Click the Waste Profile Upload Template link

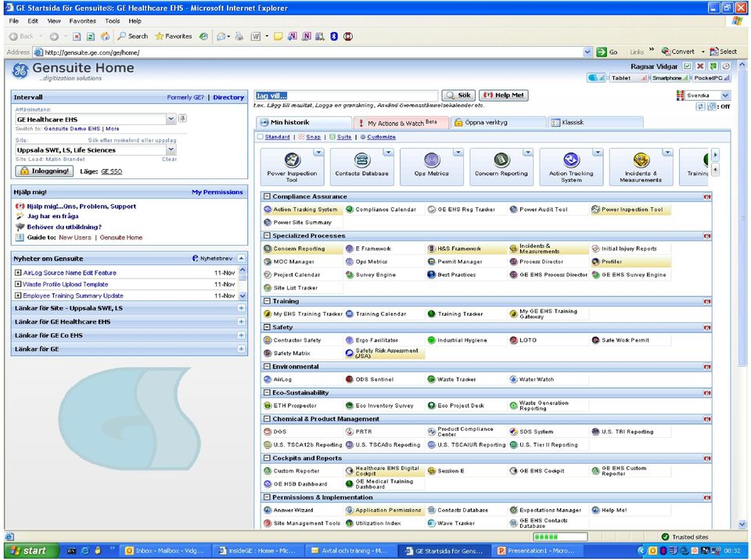click(x=66, y=284)
